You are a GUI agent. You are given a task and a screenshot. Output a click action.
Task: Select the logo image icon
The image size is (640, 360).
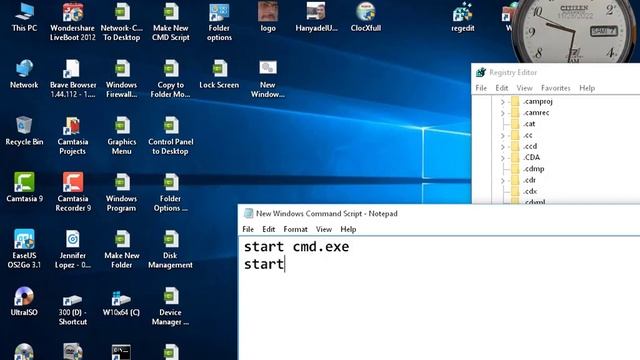click(x=268, y=17)
